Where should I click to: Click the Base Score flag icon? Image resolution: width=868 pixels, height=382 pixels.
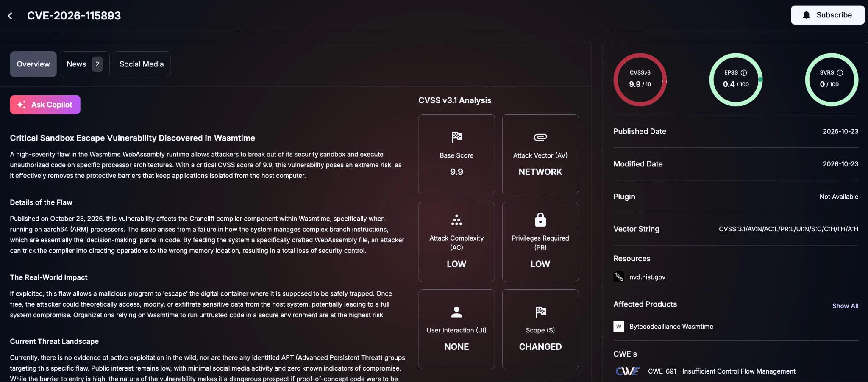pyautogui.click(x=456, y=137)
